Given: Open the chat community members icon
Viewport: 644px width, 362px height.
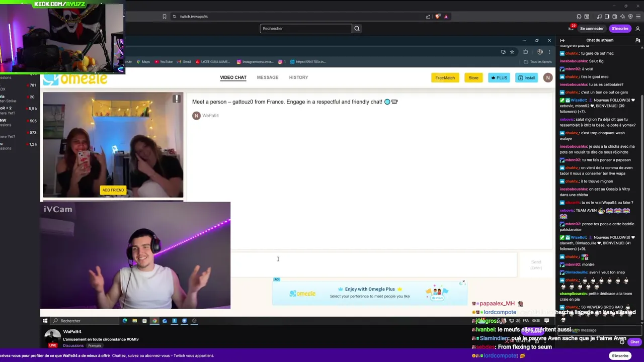Looking at the screenshot, I should 637,40.
